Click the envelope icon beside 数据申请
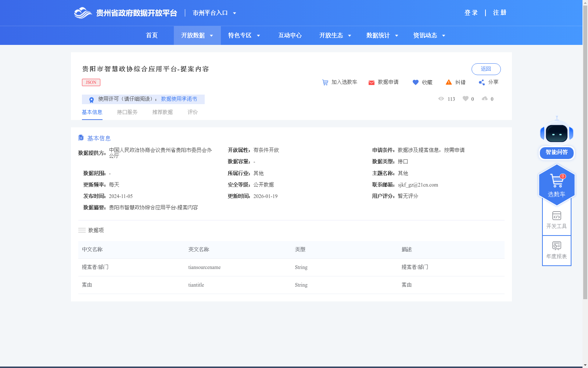This screenshot has width=588, height=368. [x=372, y=82]
